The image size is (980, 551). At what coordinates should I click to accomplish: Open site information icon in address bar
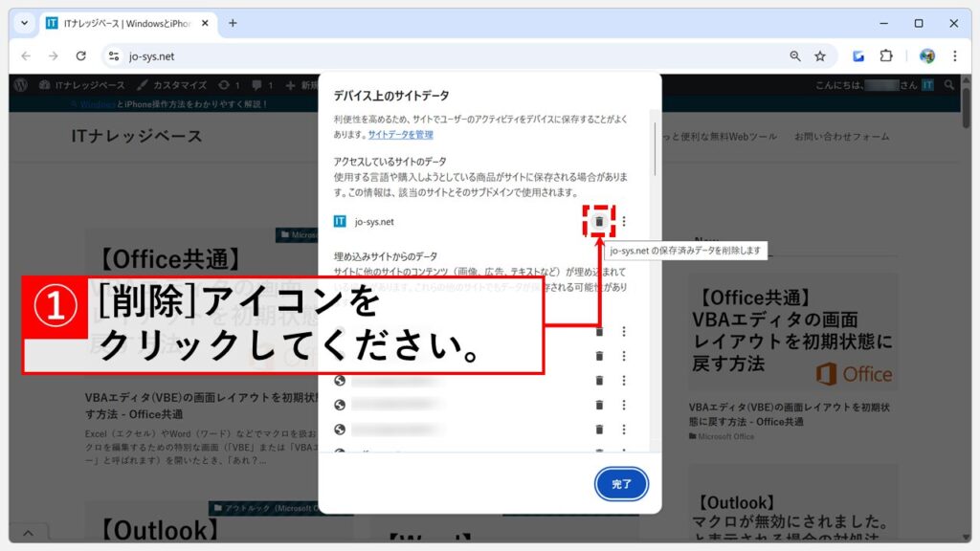coord(113,56)
